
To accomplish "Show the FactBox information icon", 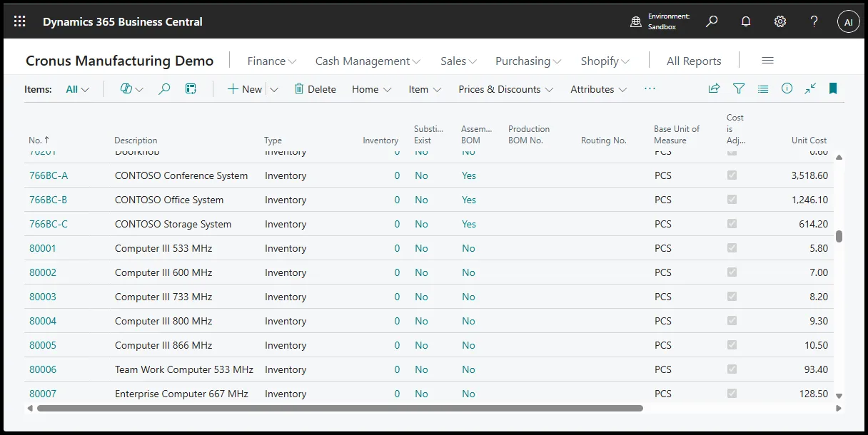I will (787, 89).
